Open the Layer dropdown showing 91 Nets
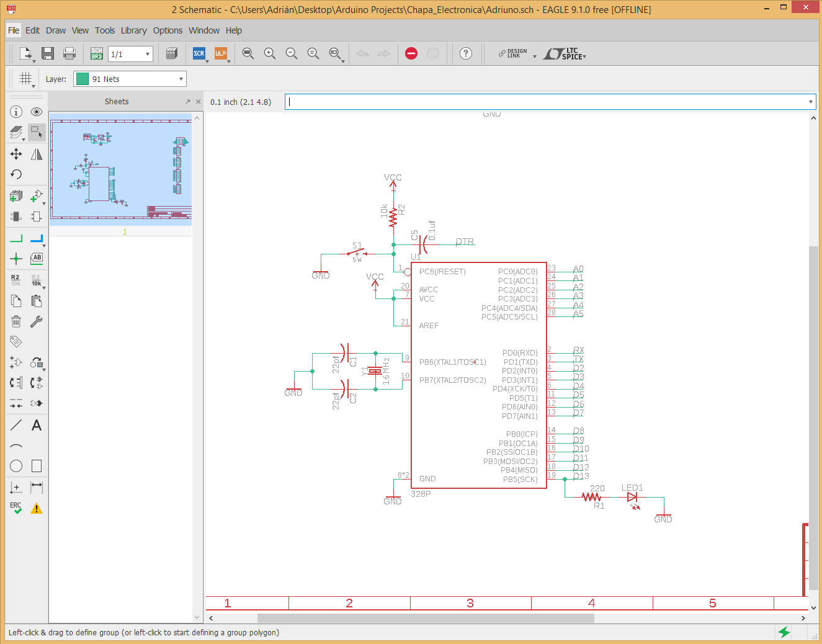822x644 pixels. [130, 79]
